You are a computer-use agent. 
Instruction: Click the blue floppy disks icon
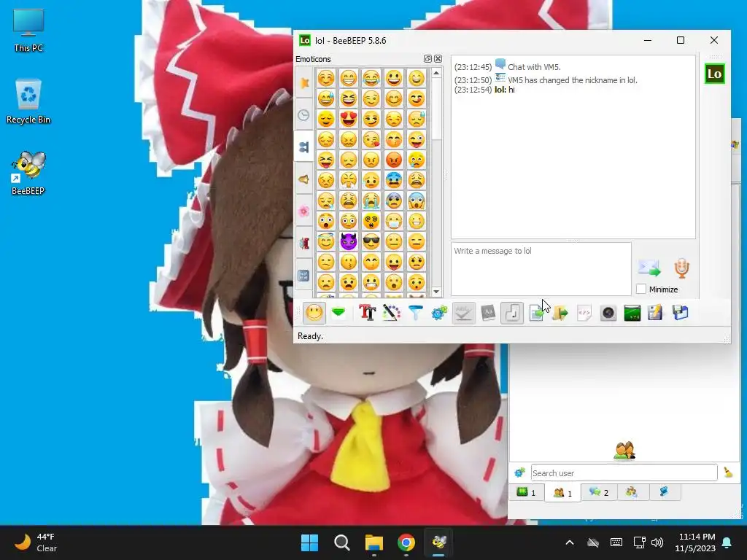pos(681,313)
